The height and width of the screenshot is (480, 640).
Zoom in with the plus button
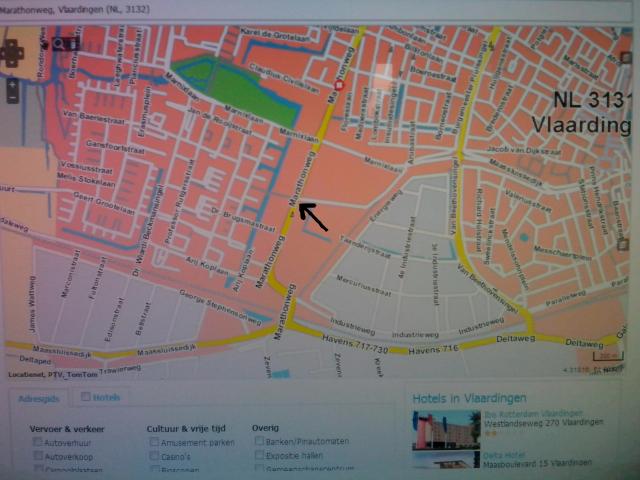click(x=13, y=84)
